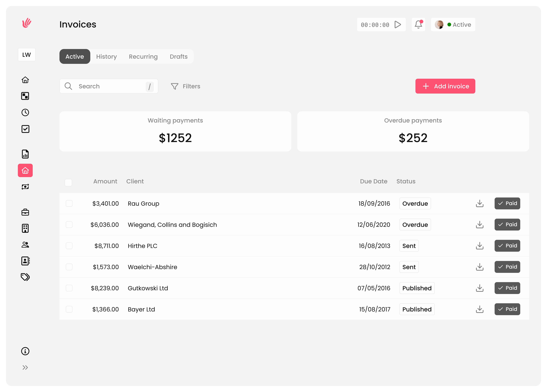Open the user Active status menu
The height and width of the screenshot is (392, 547).
pyautogui.click(x=453, y=25)
